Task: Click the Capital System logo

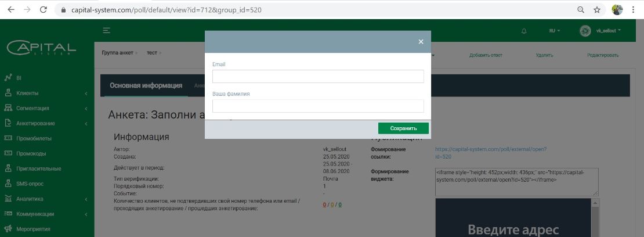Action: [41, 47]
